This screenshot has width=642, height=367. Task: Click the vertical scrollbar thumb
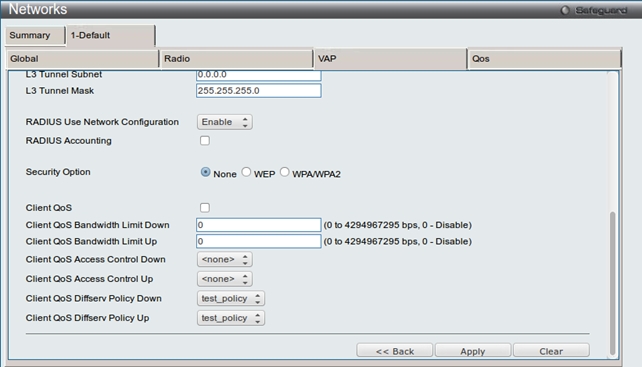[x=613, y=283]
